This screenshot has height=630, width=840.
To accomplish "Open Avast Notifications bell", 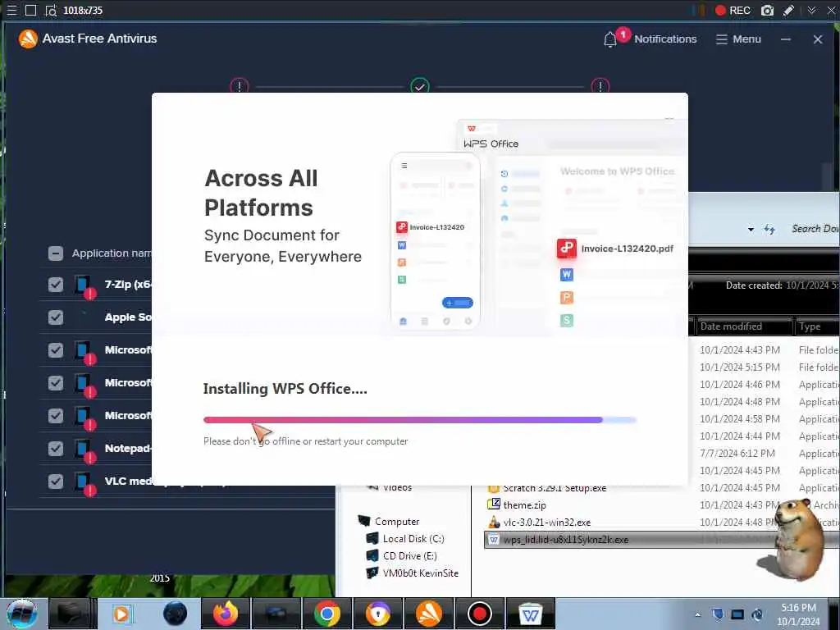I will pos(610,39).
